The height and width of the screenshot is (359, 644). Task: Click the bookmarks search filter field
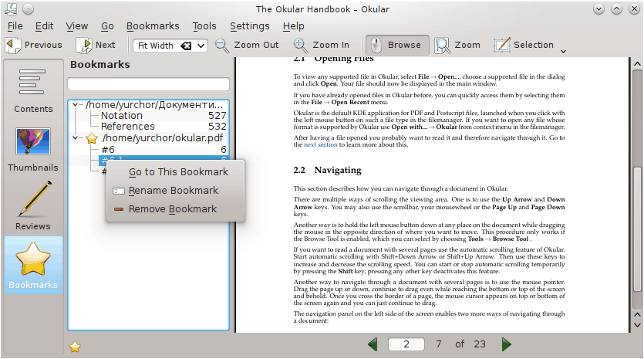pyautogui.click(x=148, y=84)
